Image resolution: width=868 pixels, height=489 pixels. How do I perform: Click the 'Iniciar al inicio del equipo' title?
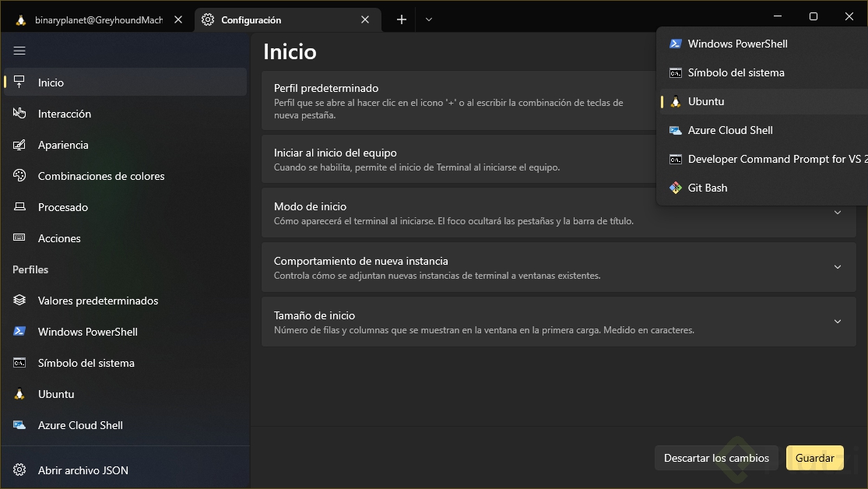336,153
